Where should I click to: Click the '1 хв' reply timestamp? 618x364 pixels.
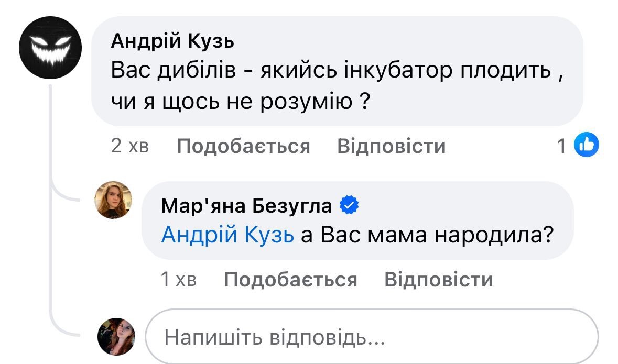pos(178,280)
